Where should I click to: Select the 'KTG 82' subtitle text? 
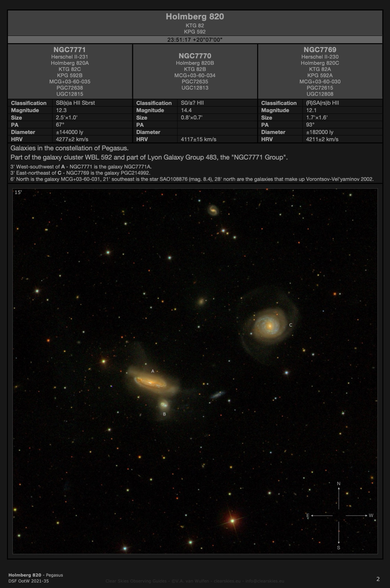[195, 25]
